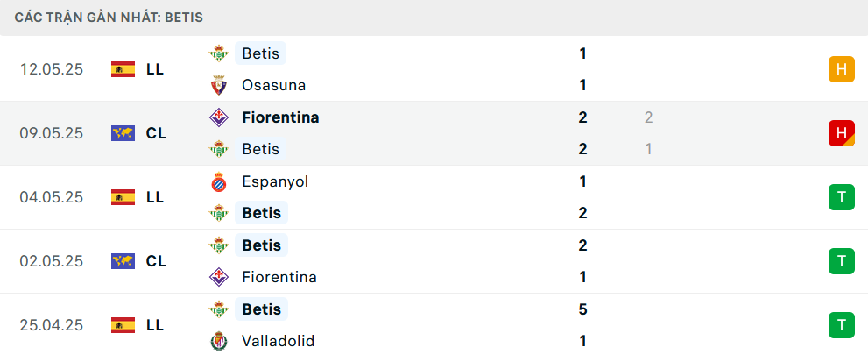Click Fiorentina crest in 02.05.25 match
The height and width of the screenshot is (355, 868).
(x=219, y=277)
